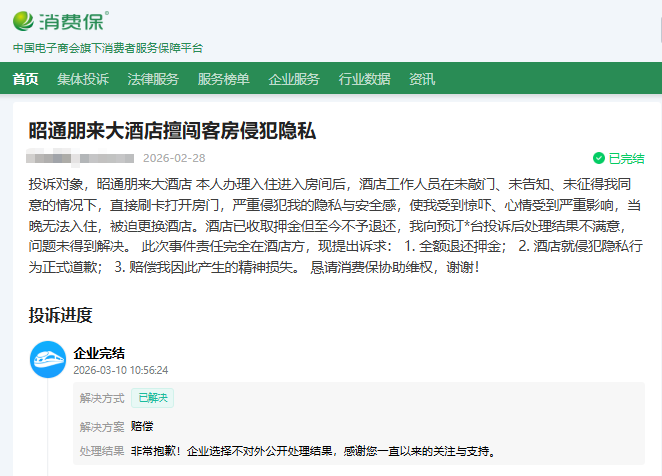Open the 资讯 navigation item
662x476 pixels.
[x=422, y=79]
